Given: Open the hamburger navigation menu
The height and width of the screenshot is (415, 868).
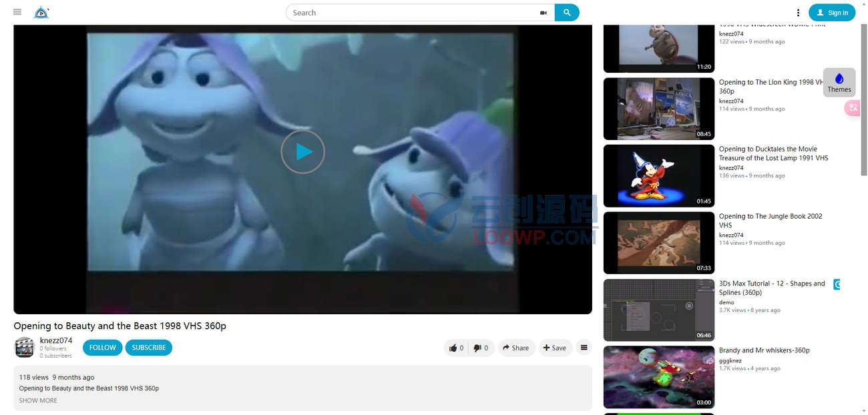Looking at the screenshot, I should coord(17,12).
